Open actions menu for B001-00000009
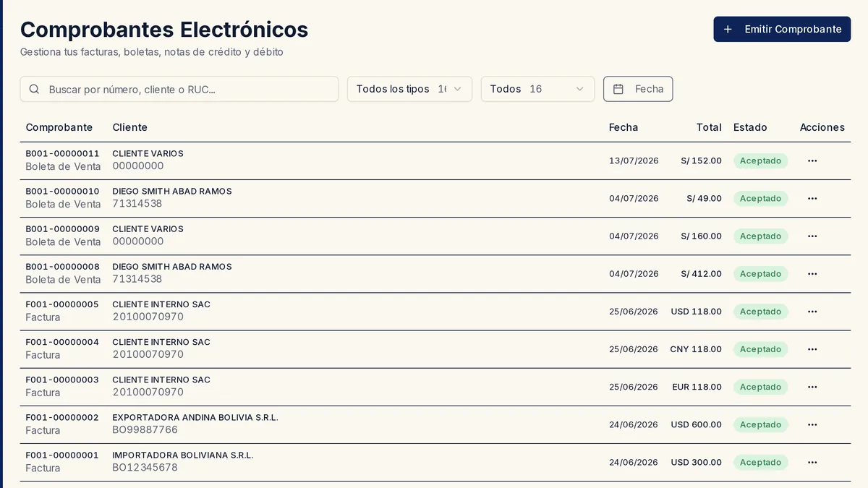The height and width of the screenshot is (488, 868). [x=812, y=236]
